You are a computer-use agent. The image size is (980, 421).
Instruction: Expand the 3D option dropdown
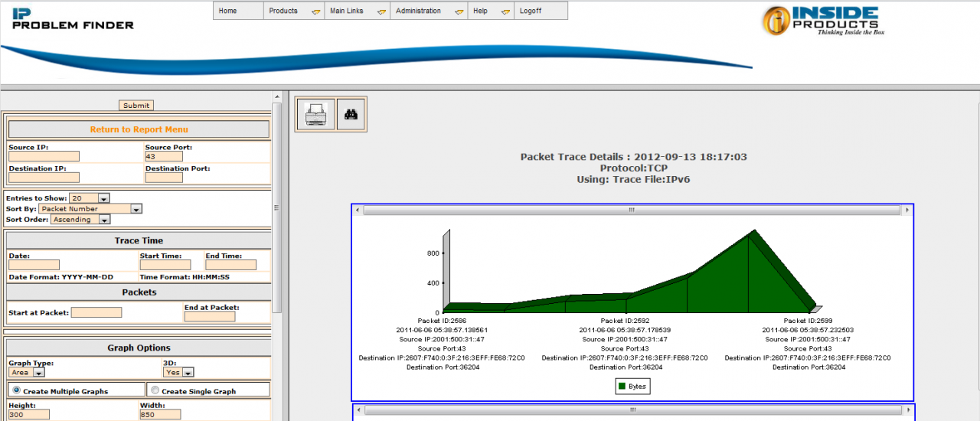click(x=178, y=373)
